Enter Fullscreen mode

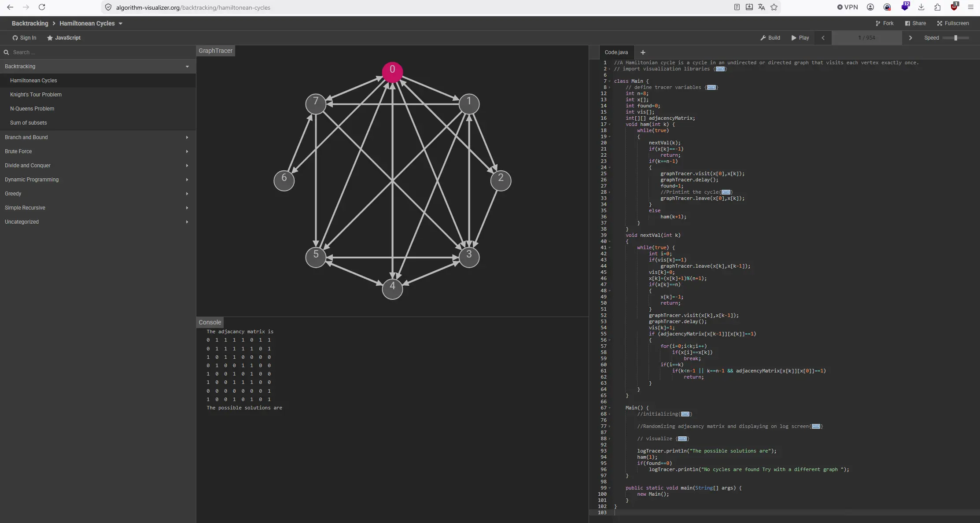953,23
